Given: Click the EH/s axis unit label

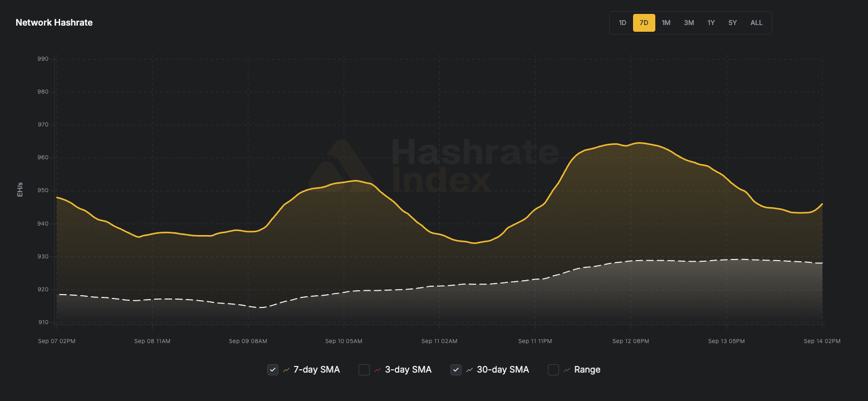Looking at the screenshot, I should tap(20, 190).
